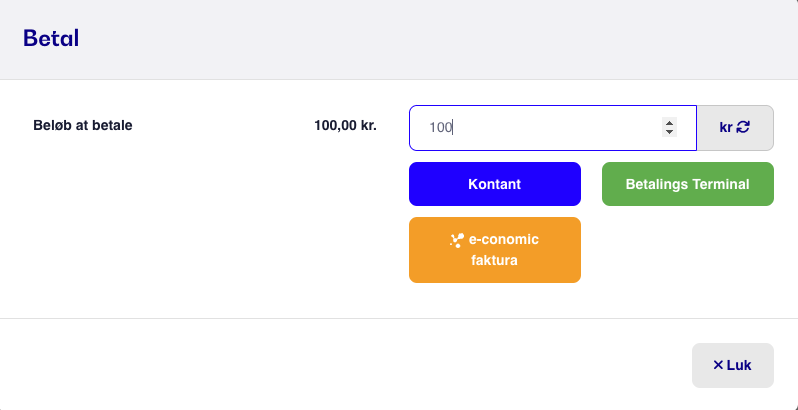Screen dimensions: 798x410
Task: Create an e-conomic faktura
Action: [495, 250]
